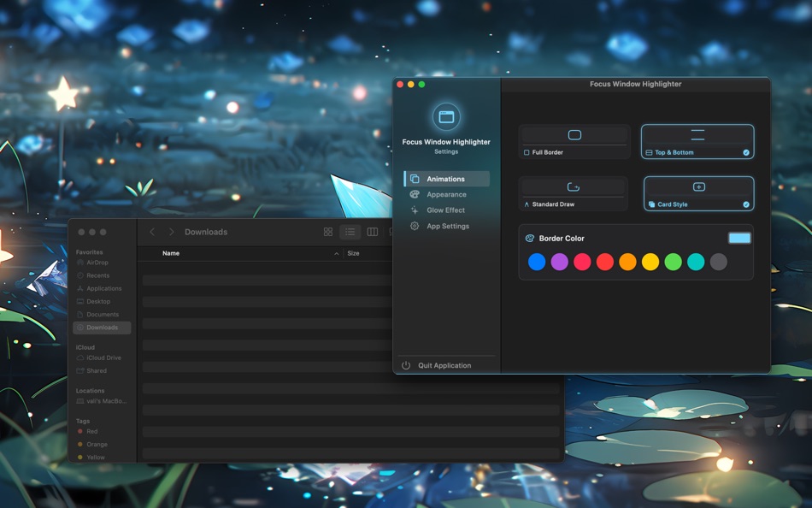Pick the purple border color

(559, 262)
